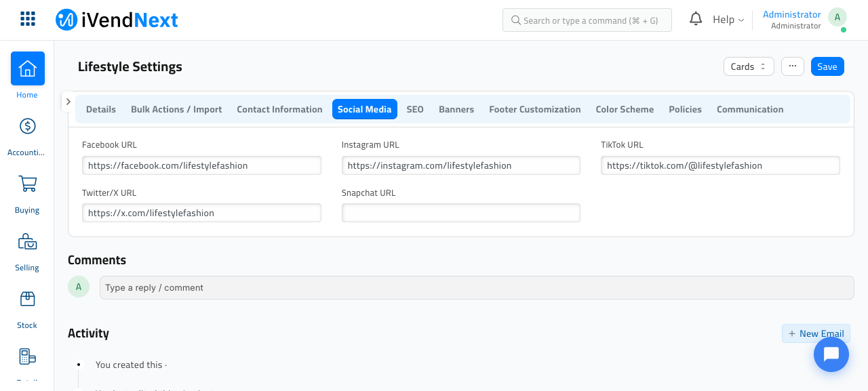Open the Stock box icon
This screenshot has height=391, width=868.
pos(27,299)
